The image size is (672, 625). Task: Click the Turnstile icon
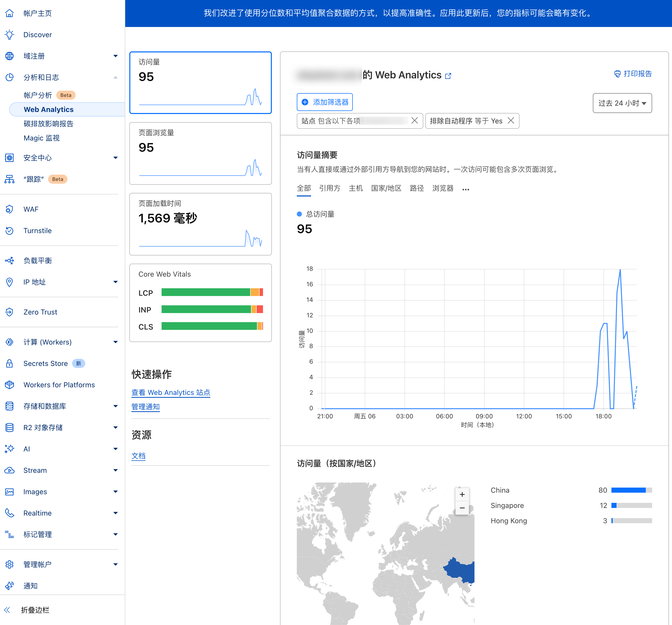click(9, 231)
